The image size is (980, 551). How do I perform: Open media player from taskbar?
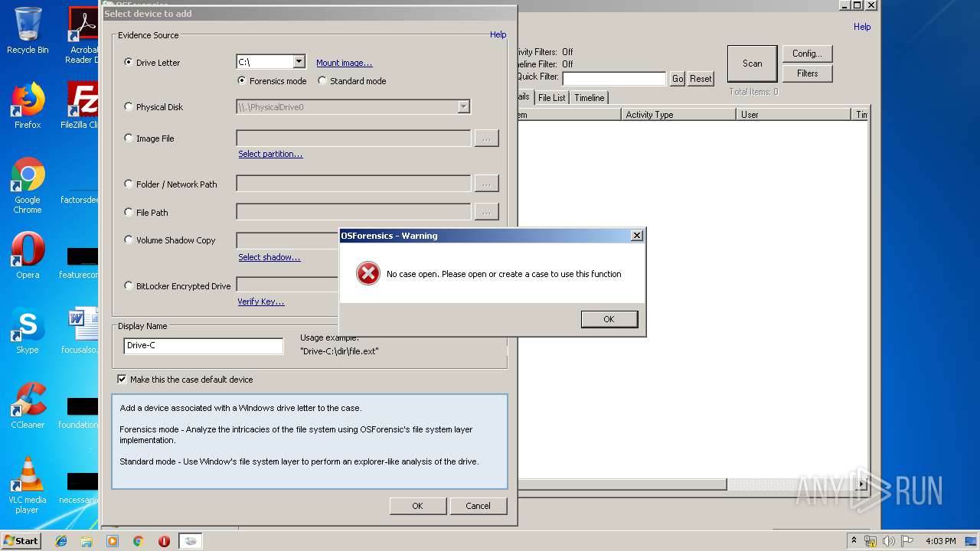click(113, 541)
